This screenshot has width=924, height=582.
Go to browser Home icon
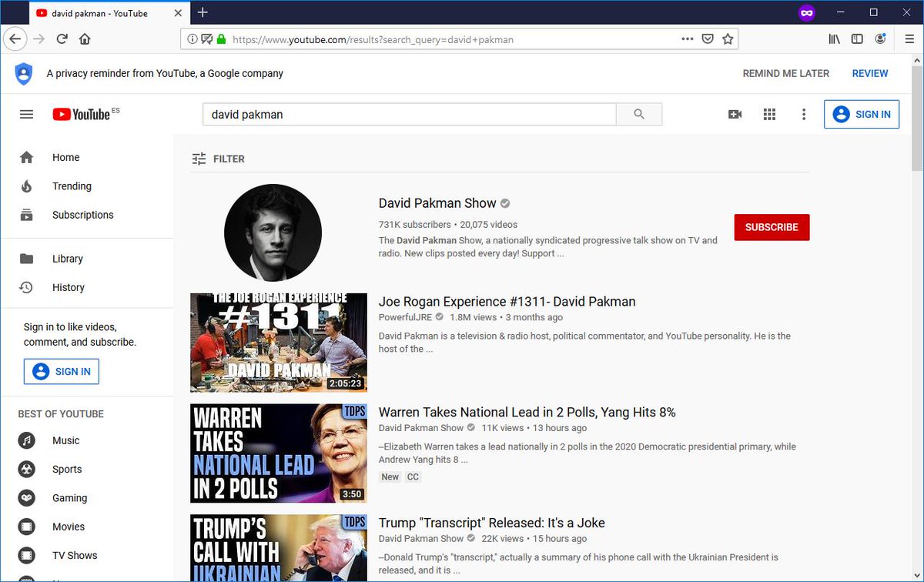[x=85, y=39]
